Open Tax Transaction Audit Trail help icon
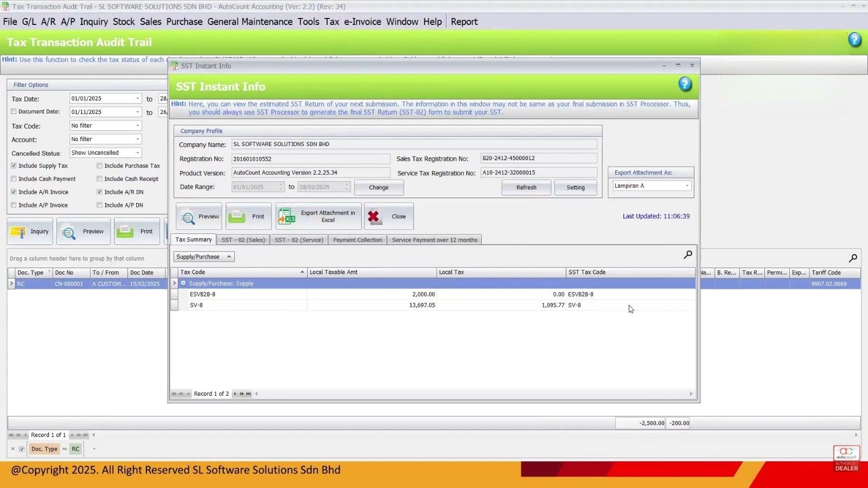Image resolution: width=868 pixels, height=488 pixels. click(x=854, y=40)
